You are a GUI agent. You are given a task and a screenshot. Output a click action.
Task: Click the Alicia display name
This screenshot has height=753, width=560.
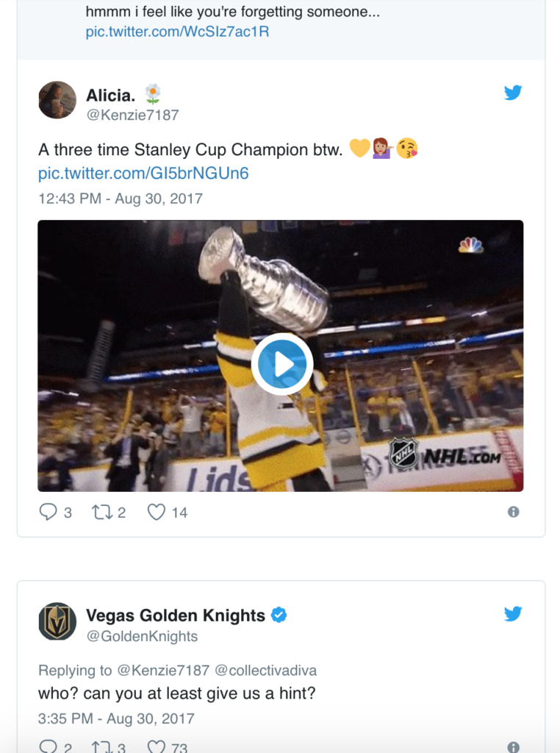point(112,94)
